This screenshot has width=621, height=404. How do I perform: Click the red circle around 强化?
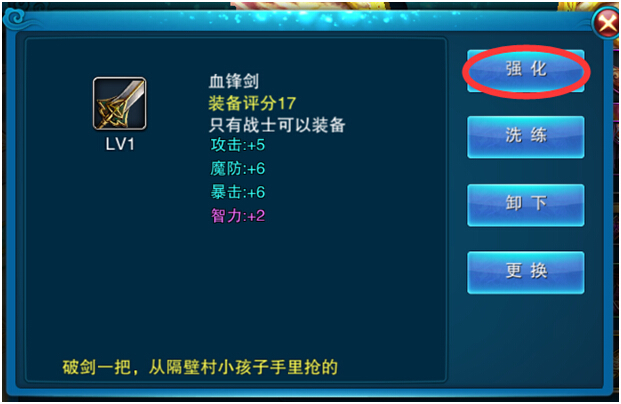click(x=526, y=71)
